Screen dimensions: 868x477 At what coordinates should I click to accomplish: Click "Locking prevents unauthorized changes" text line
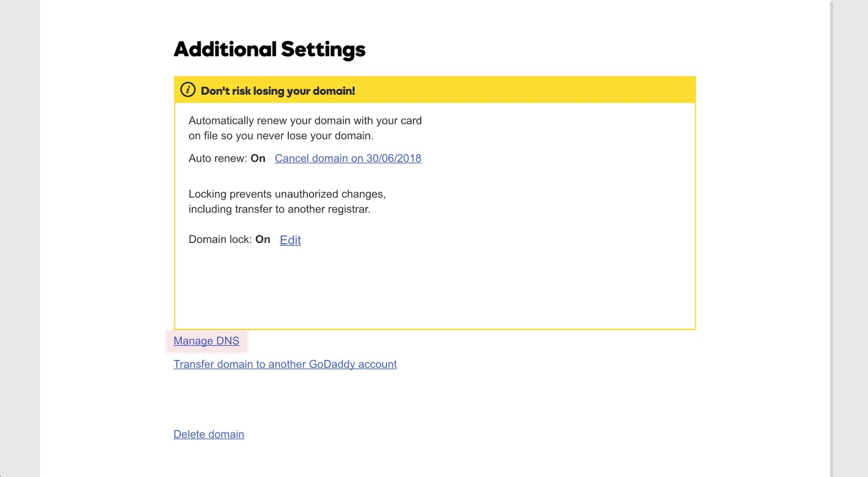(x=287, y=194)
